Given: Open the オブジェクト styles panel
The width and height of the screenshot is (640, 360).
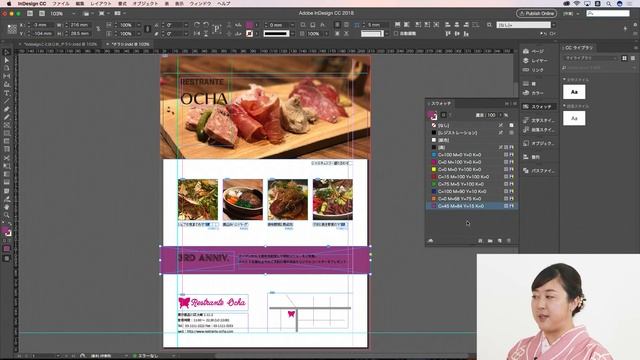Looking at the screenshot, I should (x=538, y=143).
